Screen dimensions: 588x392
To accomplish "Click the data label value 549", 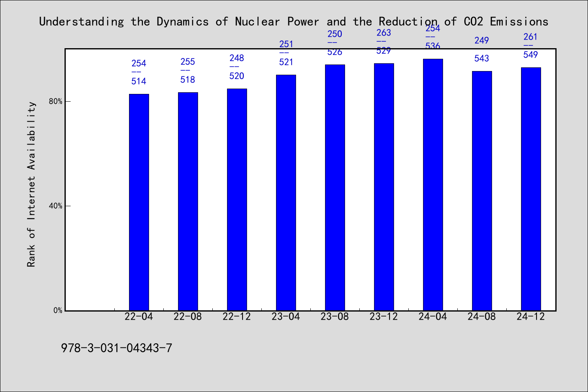I will (x=531, y=55).
